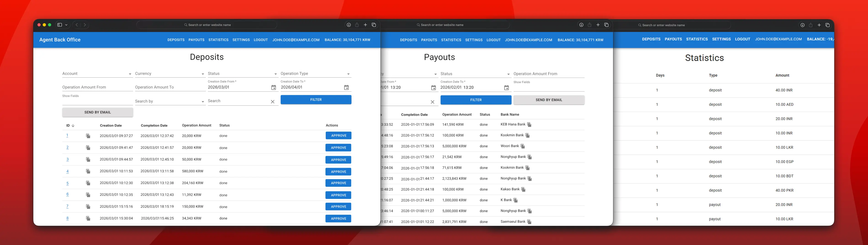This screenshot has height=245, width=868.
Task: Open SETTINGS menu in Payouts window
Action: pos(474,40)
